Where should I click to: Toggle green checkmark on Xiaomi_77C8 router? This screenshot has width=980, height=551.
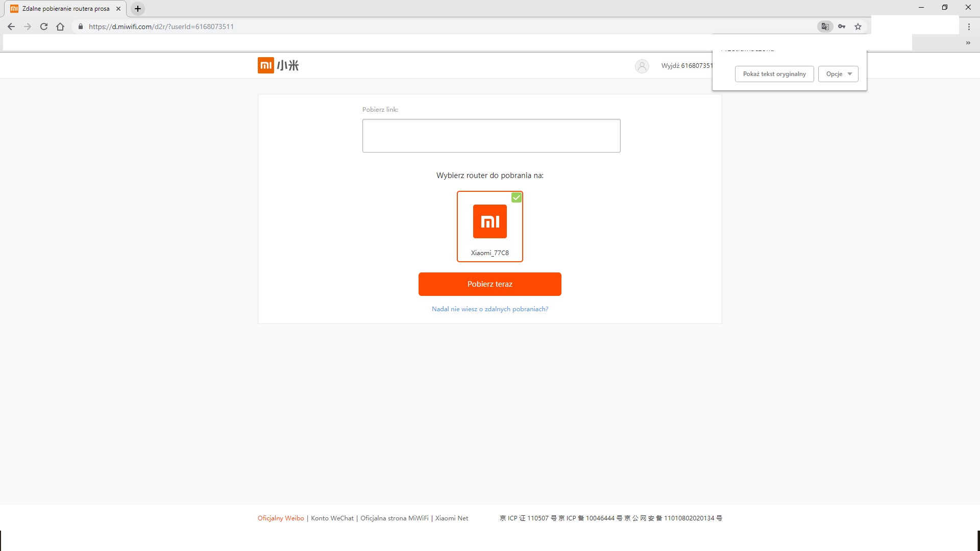pyautogui.click(x=517, y=197)
